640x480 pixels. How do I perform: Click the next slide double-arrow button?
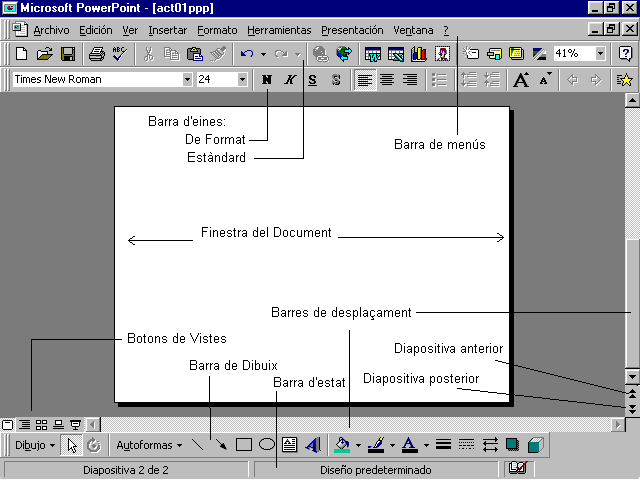coord(631,409)
